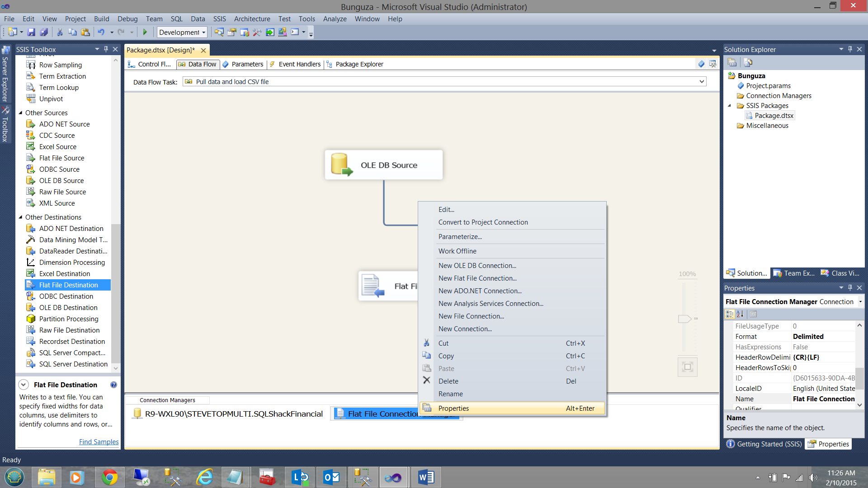This screenshot has height=488, width=868.
Task: Click the Cut scissors toolbar icon
Action: [59, 32]
